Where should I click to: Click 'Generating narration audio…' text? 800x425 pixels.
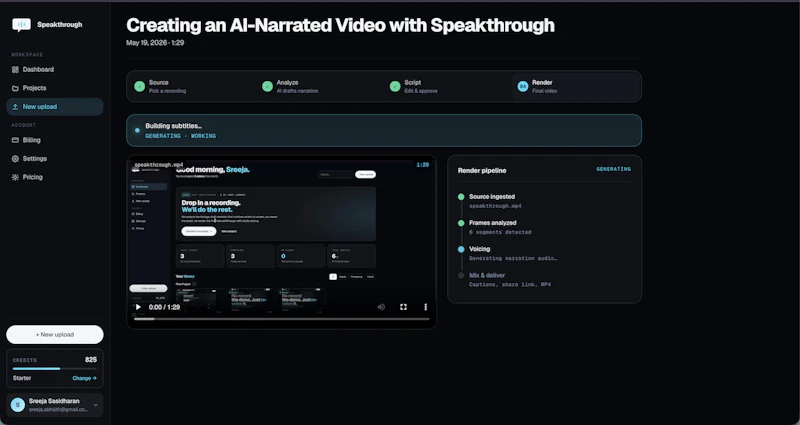click(513, 258)
